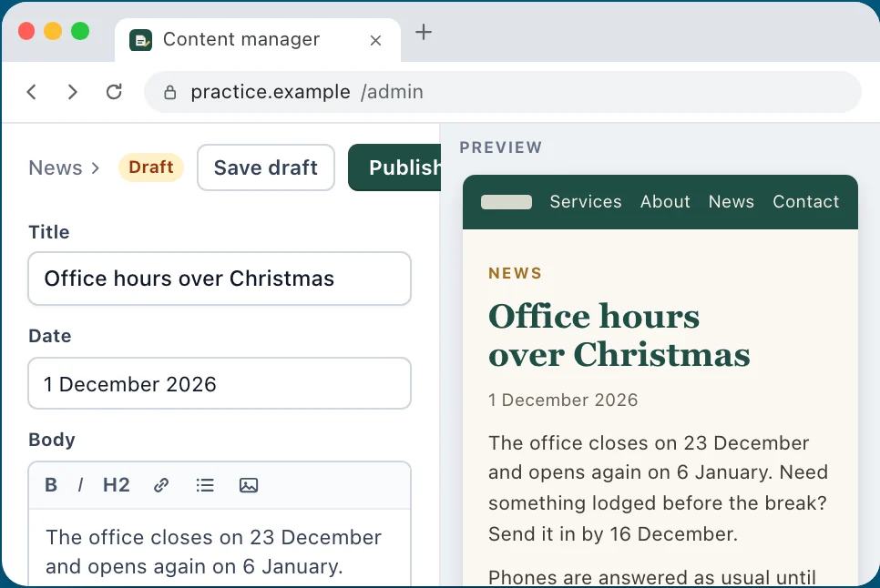
Task: Open News in preview navigation
Action: coord(732,202)
